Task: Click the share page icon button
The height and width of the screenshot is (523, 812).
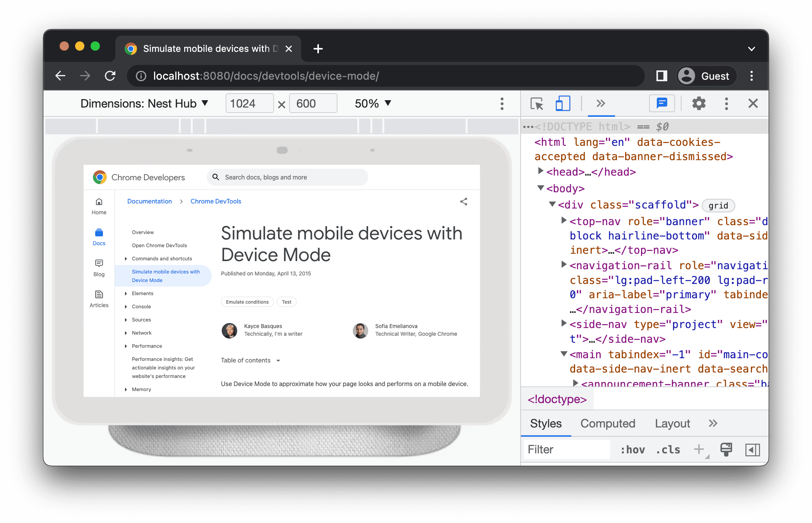Action: click(x=464, y=202)
